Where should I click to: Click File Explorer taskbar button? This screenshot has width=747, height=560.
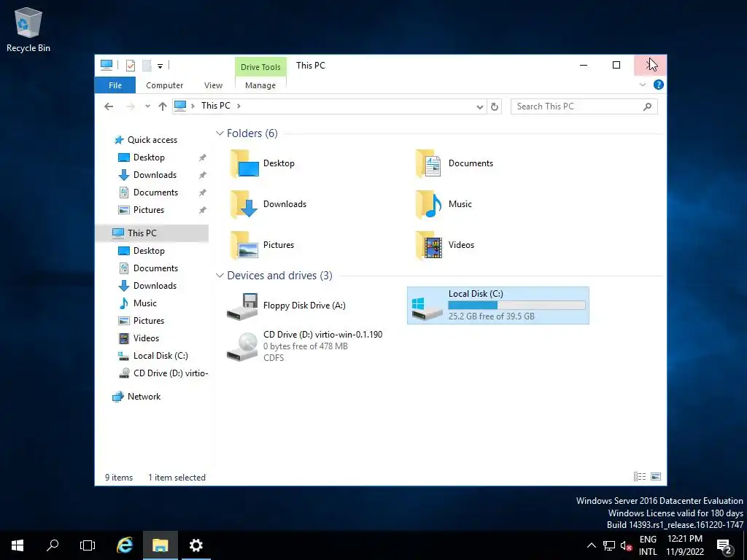160,545
